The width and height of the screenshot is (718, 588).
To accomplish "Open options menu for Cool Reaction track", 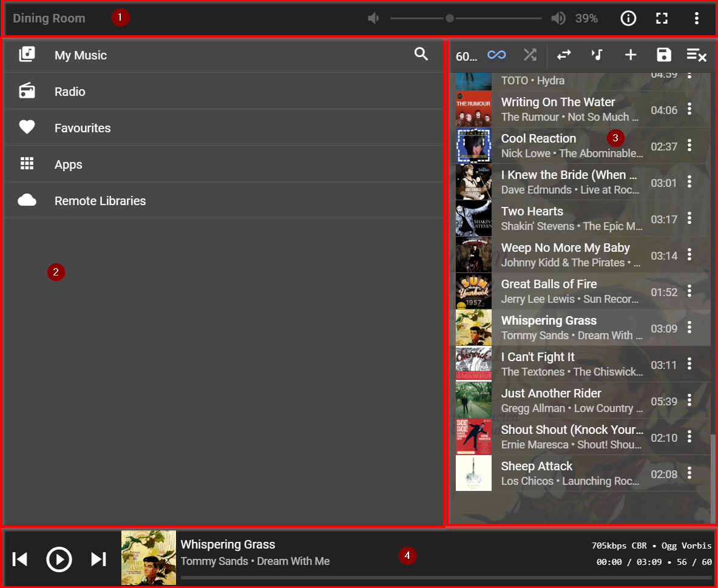I will pos(689,146).
